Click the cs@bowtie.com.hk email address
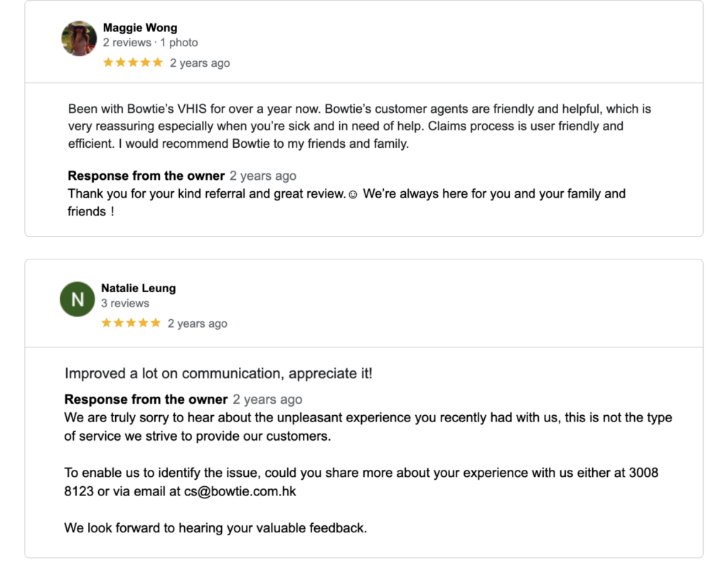Screen dimensions: 728x585 tap(240, 491)
